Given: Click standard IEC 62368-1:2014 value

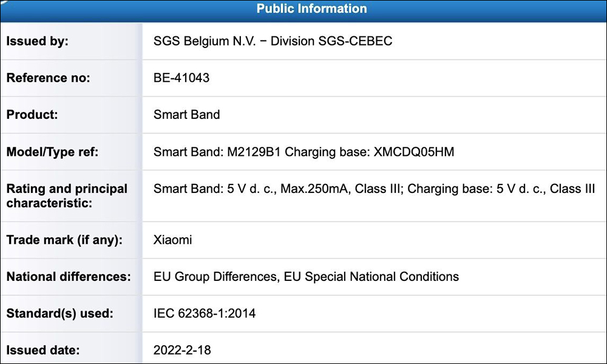Looking at the screenshot, I should click(205, 313).
